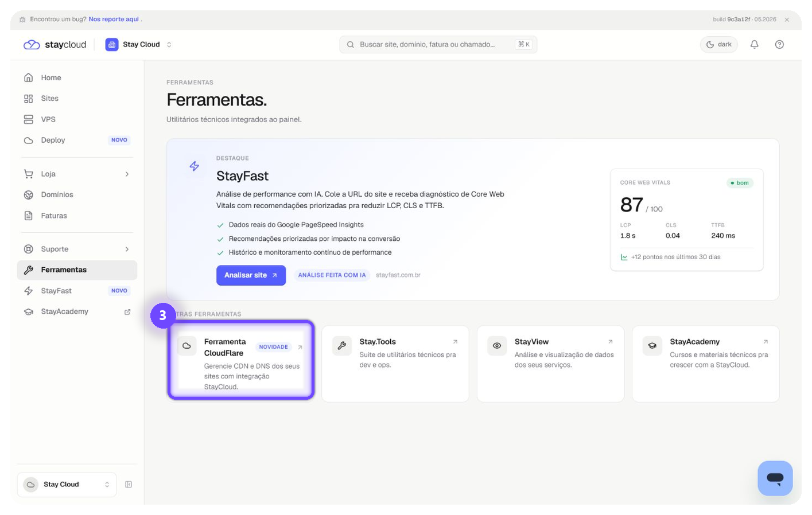Open the stayfast.com.br link
The width and height of the screenshot is (812, 515).
[x=398, y=275]
